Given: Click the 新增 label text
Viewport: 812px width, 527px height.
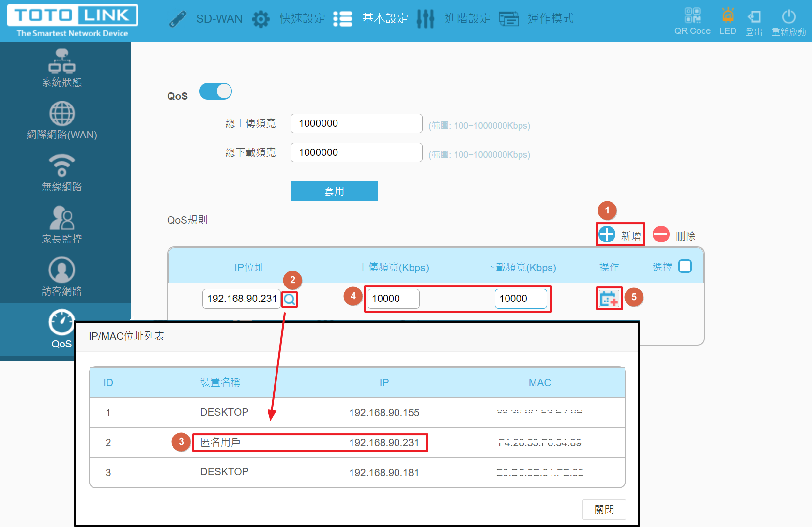Looking at the screenshot, I should (631, 236).
